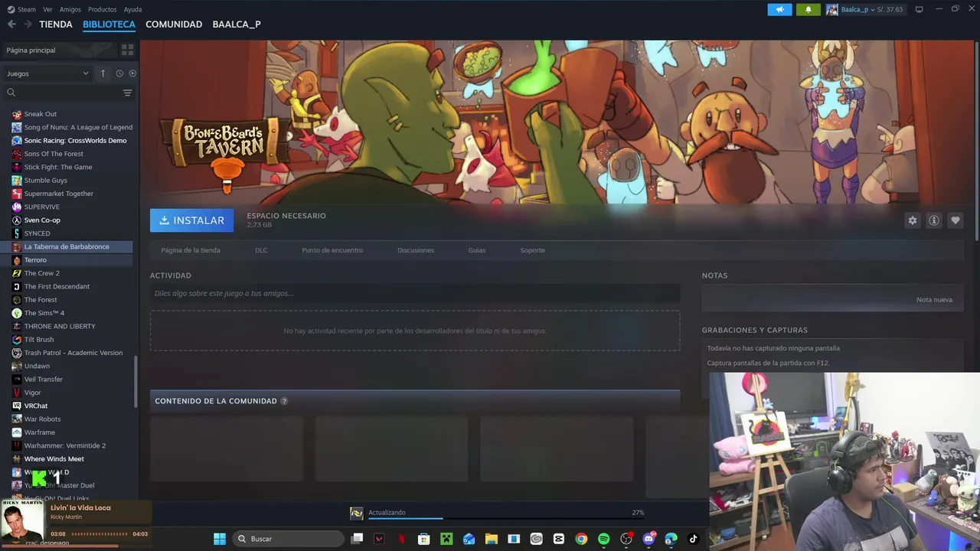Screen dimensions: 980x551
Task: Toggle the ready-to-play filter
Action: 132,73
